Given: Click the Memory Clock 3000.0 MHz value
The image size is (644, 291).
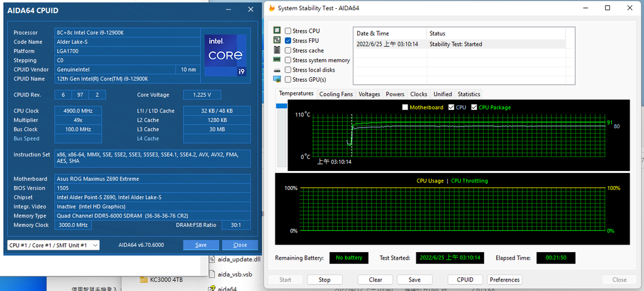Looking at the screenshot, I should coord(73,225).
